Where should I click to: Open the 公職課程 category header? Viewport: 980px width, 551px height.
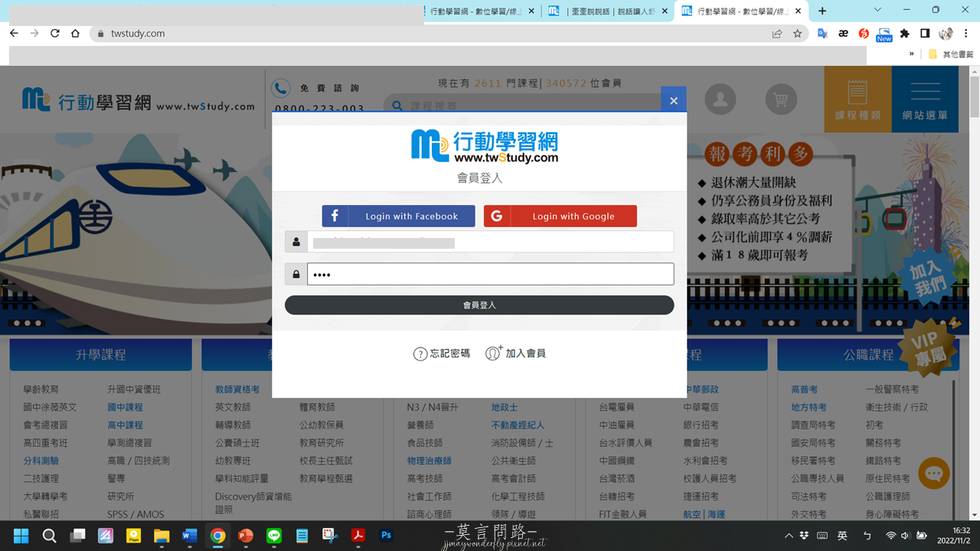(x=868, y=355)
